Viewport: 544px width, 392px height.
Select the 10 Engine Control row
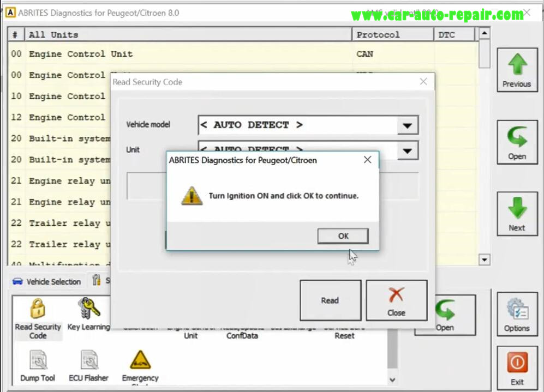tap(59, 97)
